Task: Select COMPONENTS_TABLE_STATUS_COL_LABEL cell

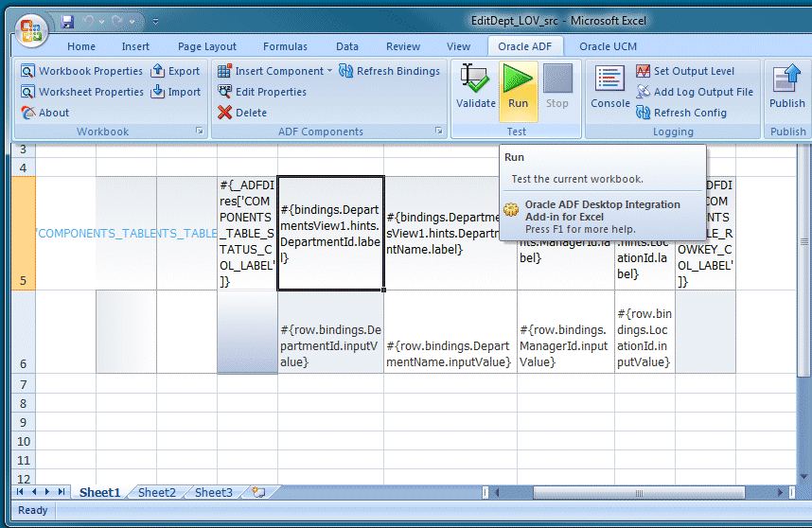Action: 247,233
